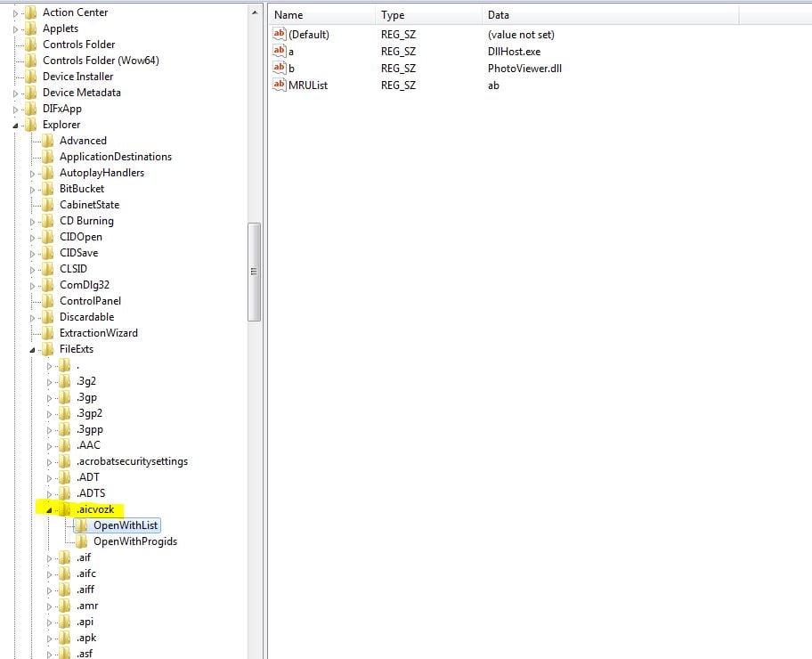Click the OpenWithProgids folder icon
This screenshot has width=812, height=659.
point(81,542)
